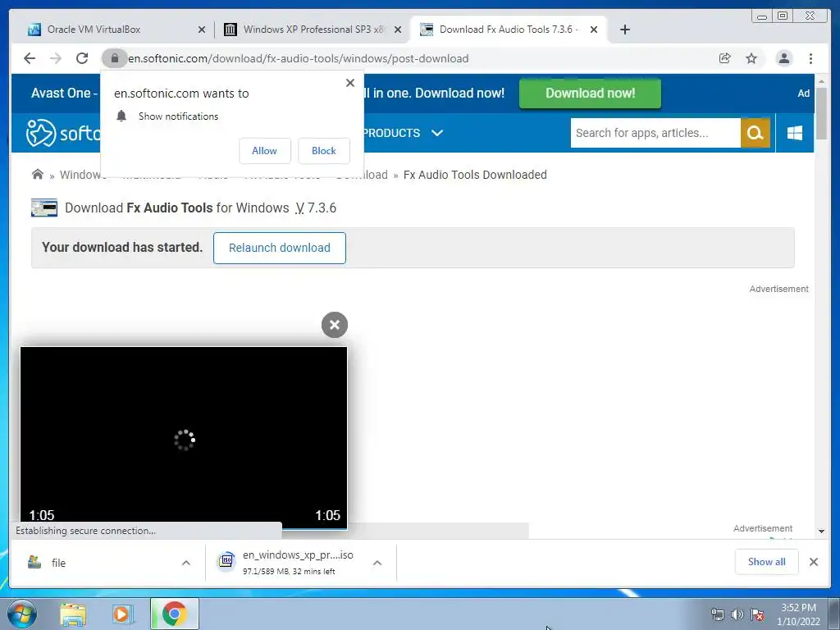Click the scrollbar up arrow
This screenshot has height=630, width=840.
click(x=821, y=81)
